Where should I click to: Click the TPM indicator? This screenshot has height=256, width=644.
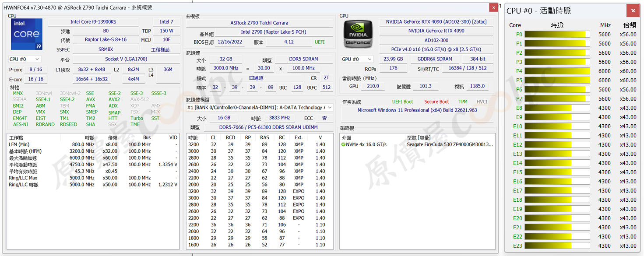click(x=463, y=102)
